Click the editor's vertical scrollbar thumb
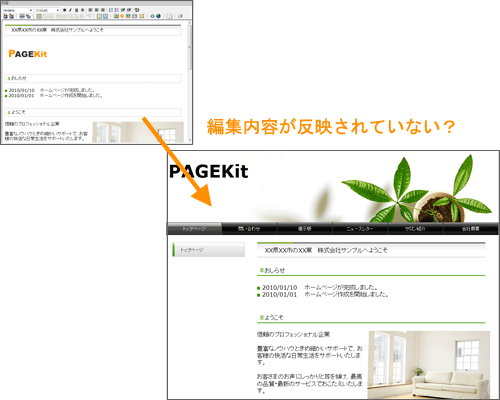Image resolution: width=500 pixels, height=400 pixels. pos(190,48)
